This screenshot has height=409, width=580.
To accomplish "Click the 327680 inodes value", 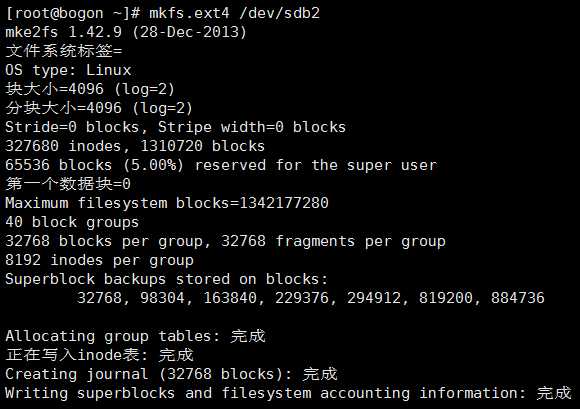I will click(x=63, y=146).
